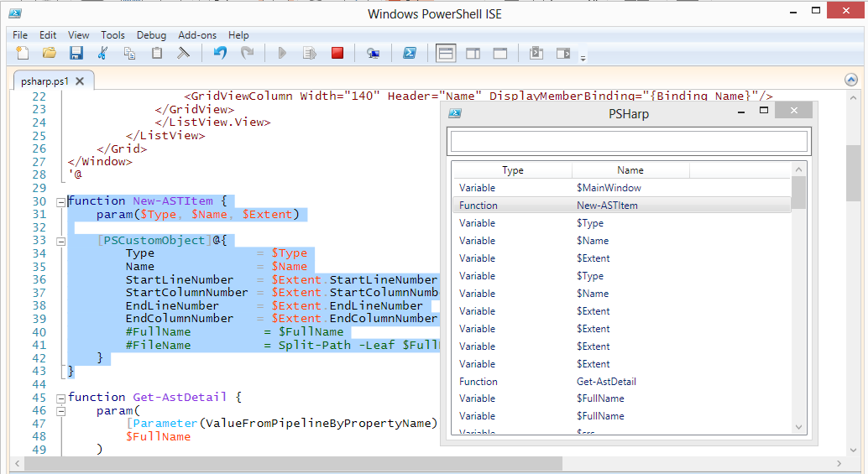The height and width of the screenshot is (474, 868).
Task: Collapse the Get-AstDetail function fold
Action: pos(61,398)
